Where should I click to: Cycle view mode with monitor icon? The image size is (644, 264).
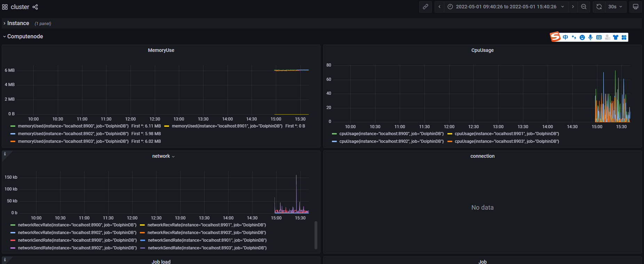point(636,7)
